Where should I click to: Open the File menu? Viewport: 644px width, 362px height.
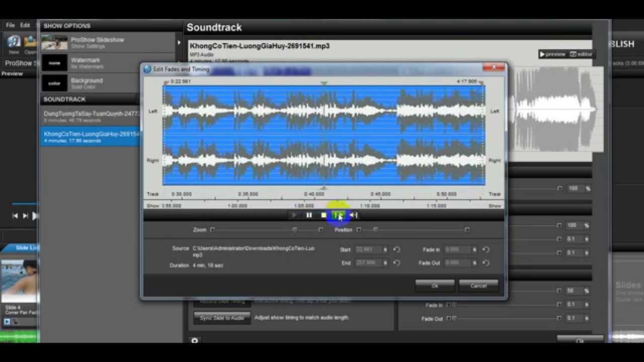(10, 25)
